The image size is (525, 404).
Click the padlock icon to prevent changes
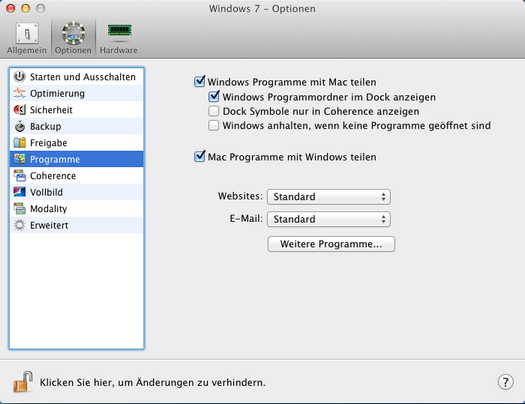click(23, 382)
